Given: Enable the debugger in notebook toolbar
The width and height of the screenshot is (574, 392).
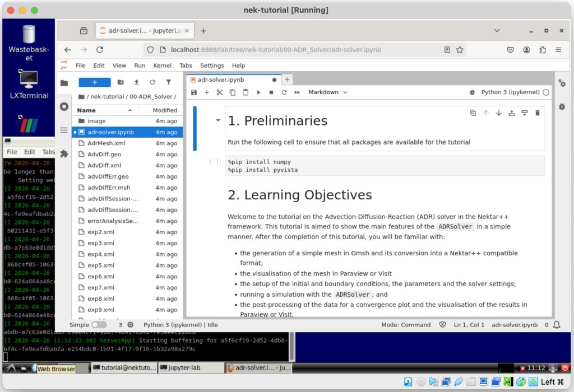Looking at the screenshot, I should point(562,106).
